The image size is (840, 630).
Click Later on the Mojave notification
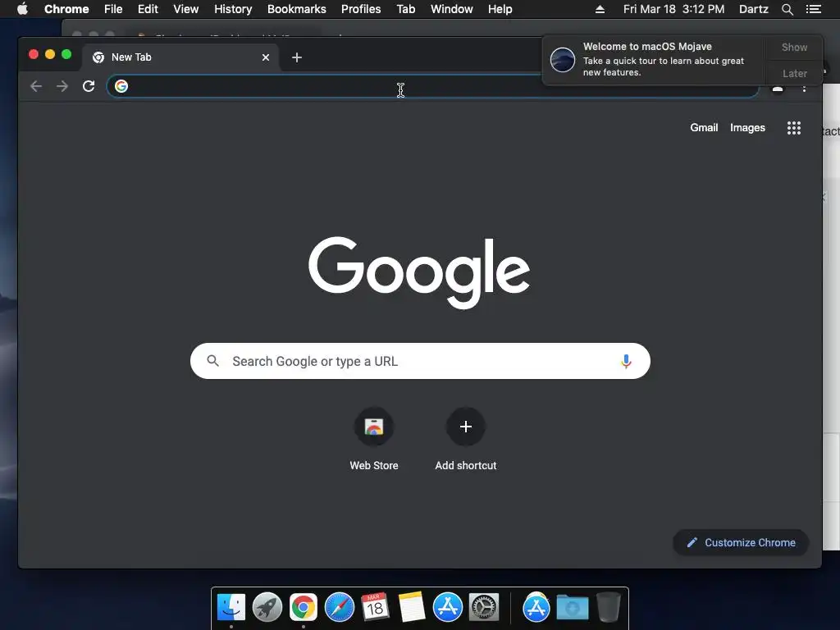point(794,73)
